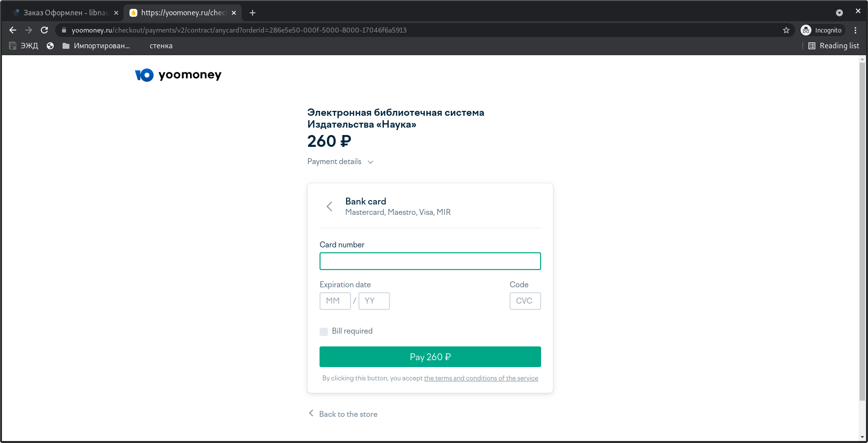868x443 pixels.
Task: Select the yoomoney.ru checkout tab
Action: point(182,13)
